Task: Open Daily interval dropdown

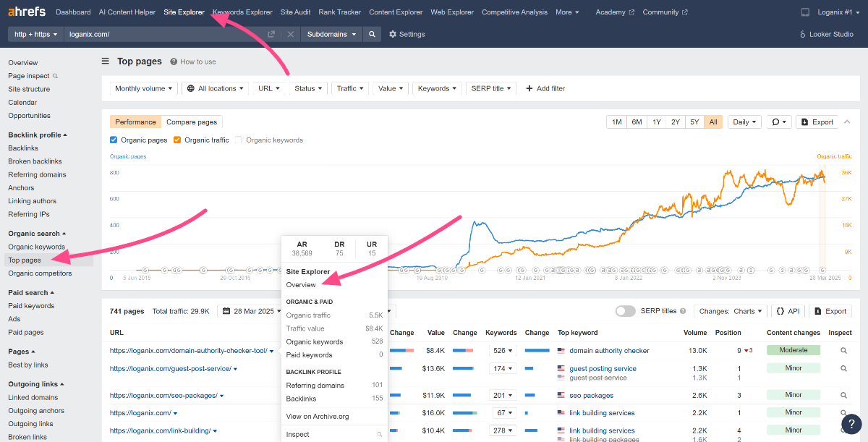Action: (x=744, y=122)
